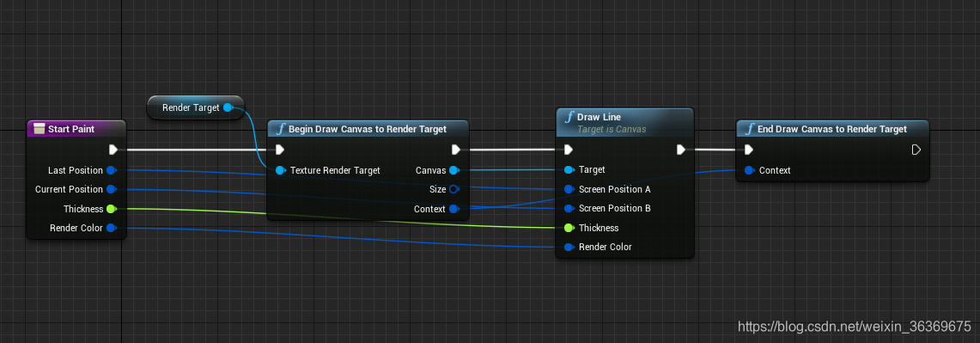Select the Start Paint event node title
The height and width of the screenshot is (343, 980).
[71, 129]
